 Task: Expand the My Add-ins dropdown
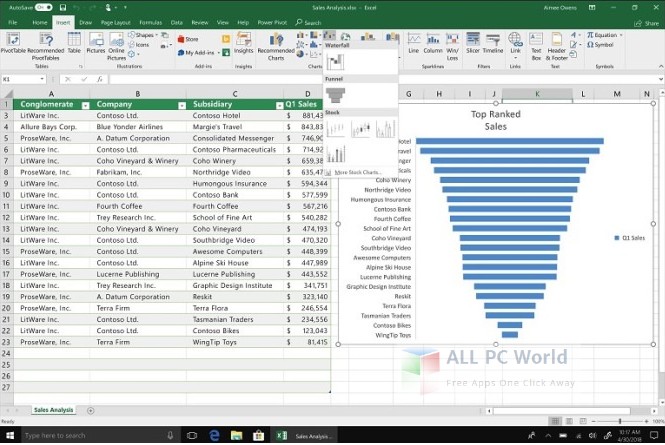[x=218, y=53]
